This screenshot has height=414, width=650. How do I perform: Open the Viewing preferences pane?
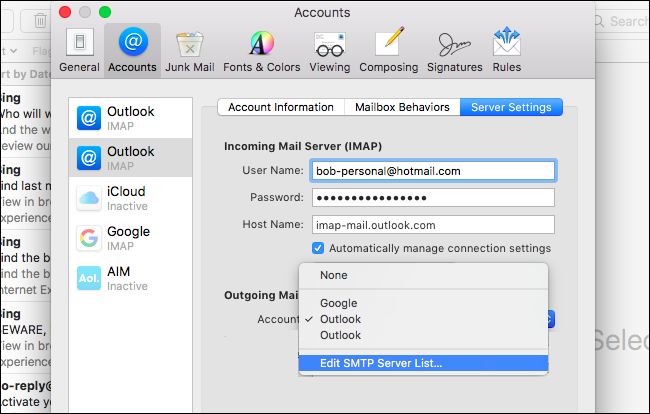[x=330, y=50]
